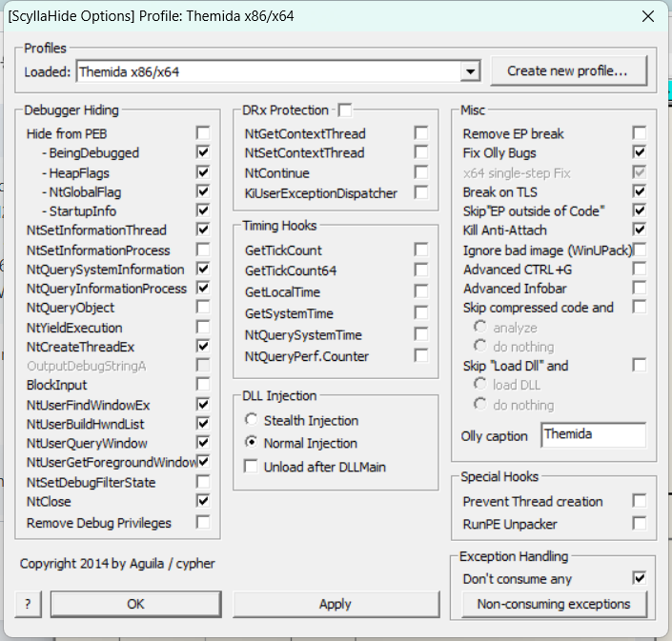Uncheck the BeingDebugged option
The image size is (672, 641).
click(x=203, y=152)
